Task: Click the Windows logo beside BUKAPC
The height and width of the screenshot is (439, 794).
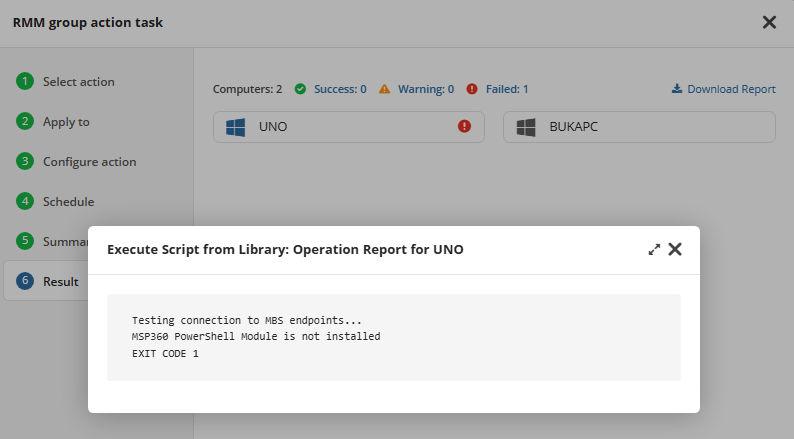Action: (x=526, y=127)
